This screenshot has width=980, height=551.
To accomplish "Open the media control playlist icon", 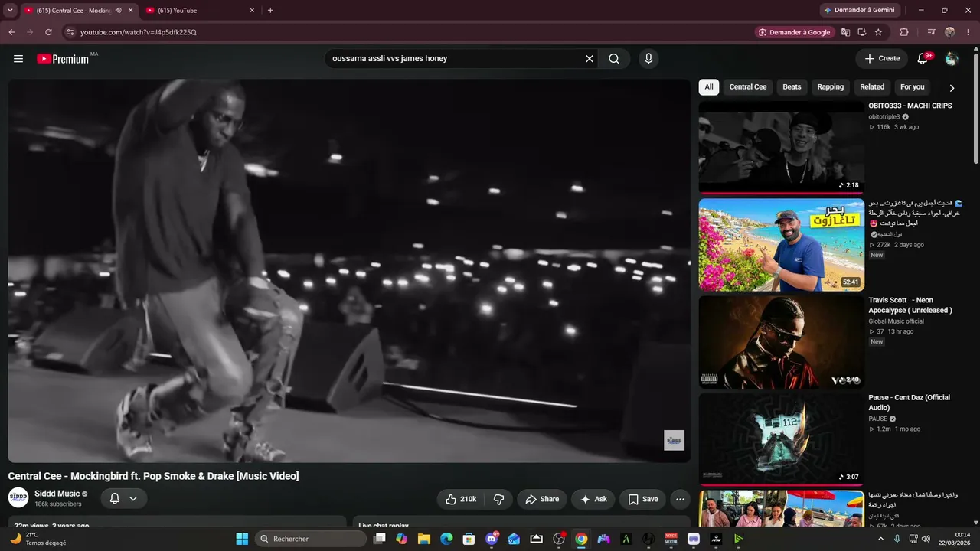I will click(931, 32).
